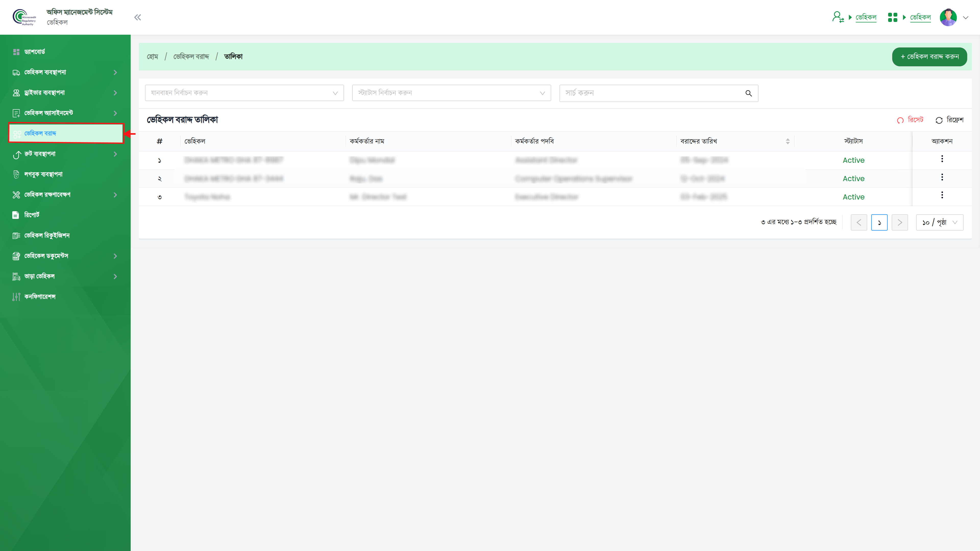Expand ভেহিকল রক্ষণাবেক্ষণ submenu chevron
Screen dimensions: 980x551
[x=115, y=195]
